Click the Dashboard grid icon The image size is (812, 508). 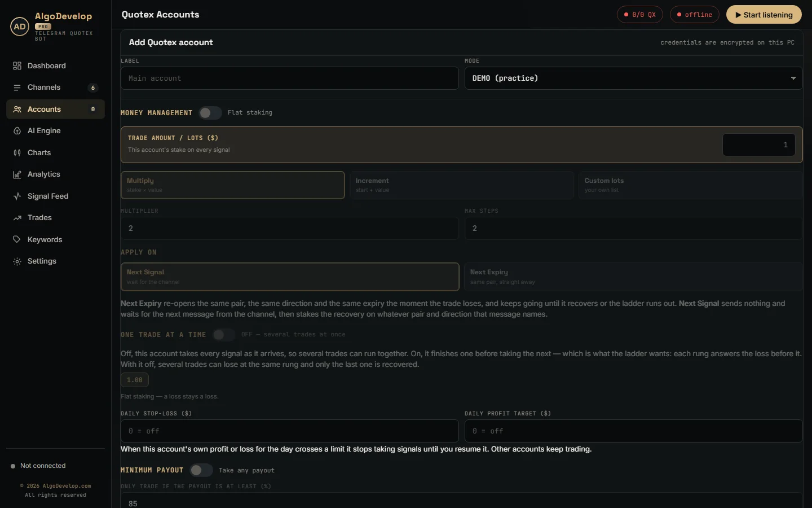click(x=17, y=66)
